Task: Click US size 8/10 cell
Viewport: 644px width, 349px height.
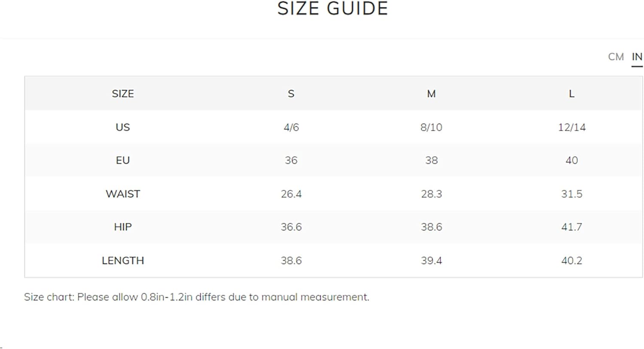Action: tap(431, 127)
